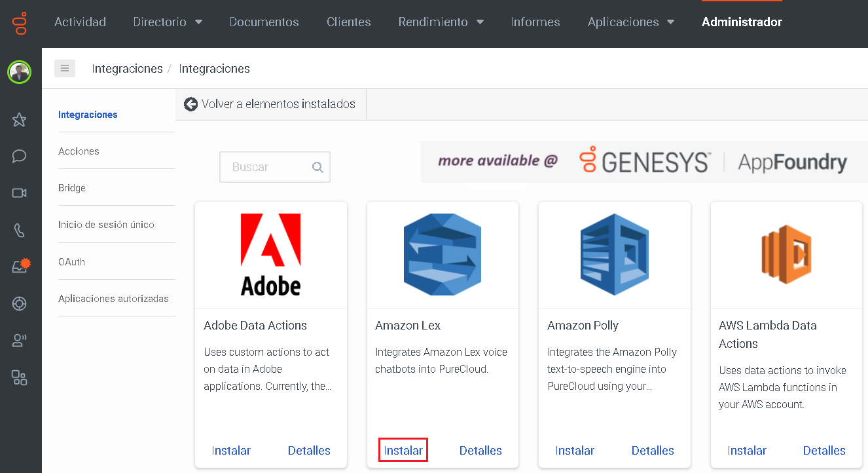Screen dimensions: 868x473
Task: Open the apps grid icon in sidebar
Action: click(x=20, y=377)
